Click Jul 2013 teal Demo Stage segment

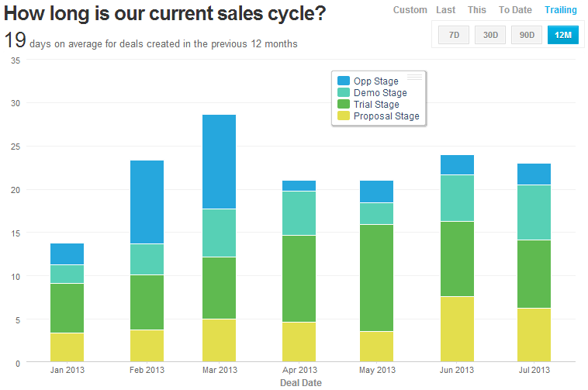534,212
